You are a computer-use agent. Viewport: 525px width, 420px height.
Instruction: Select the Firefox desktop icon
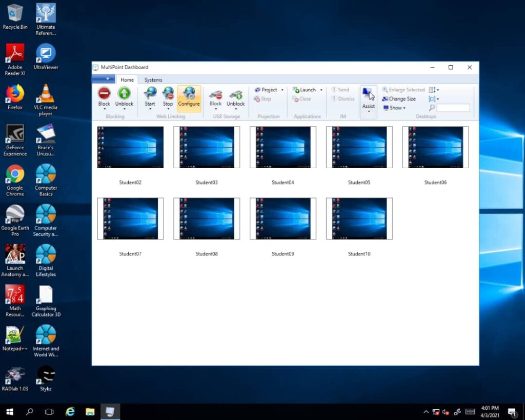point(15,96)
